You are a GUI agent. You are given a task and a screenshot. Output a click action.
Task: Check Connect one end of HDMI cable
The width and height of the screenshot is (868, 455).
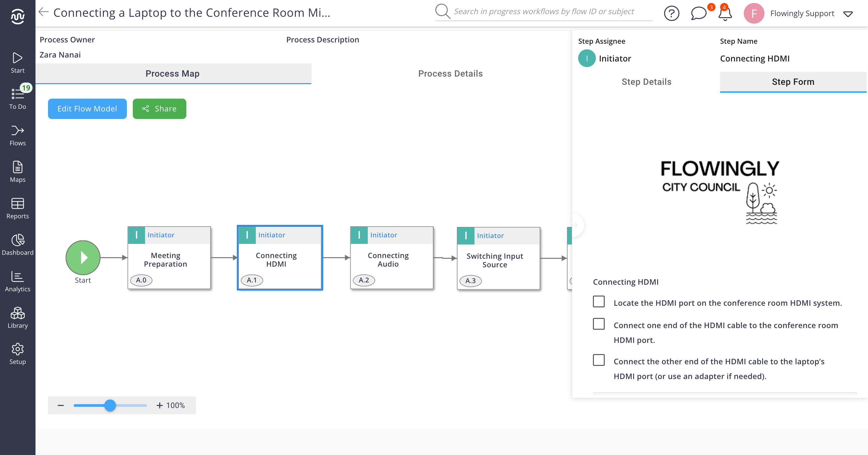coord(598,324)
